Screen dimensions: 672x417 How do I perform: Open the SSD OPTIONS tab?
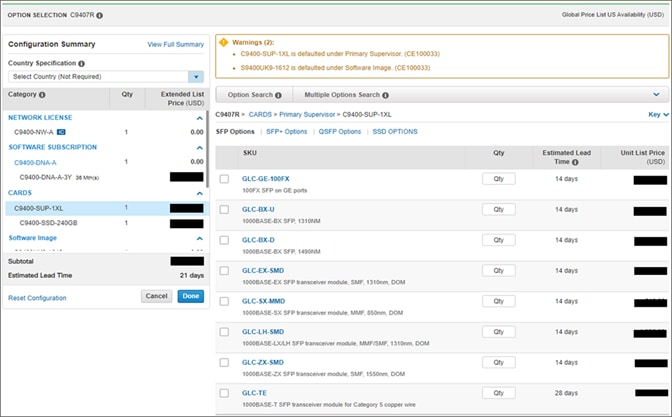395,132
